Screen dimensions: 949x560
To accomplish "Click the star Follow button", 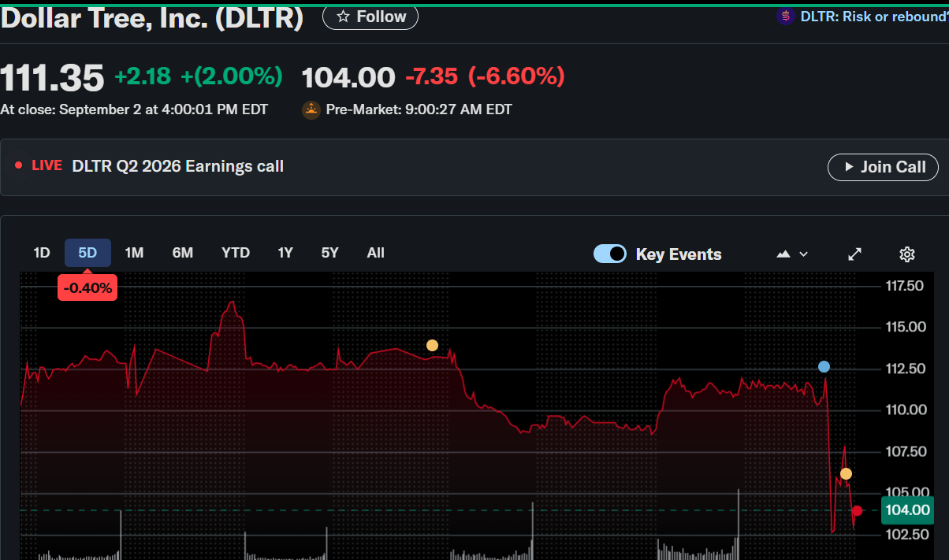I will coord(370,17).
